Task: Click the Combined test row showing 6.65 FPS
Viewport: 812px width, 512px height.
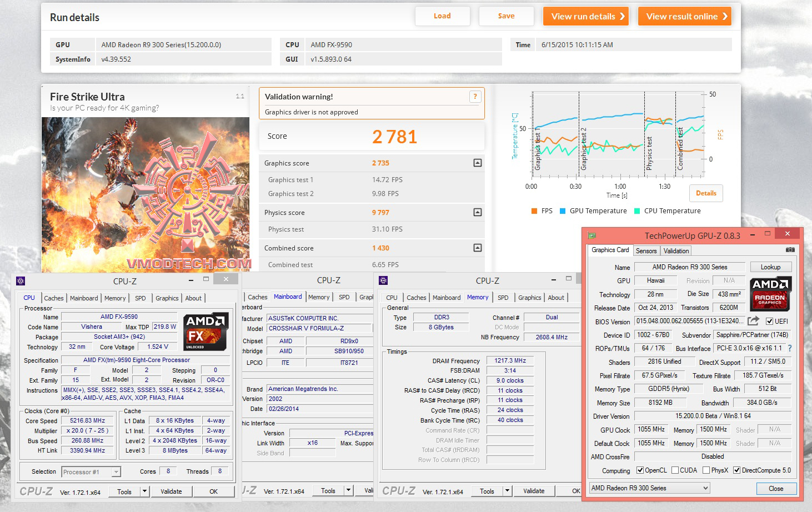Action: [x=372, y=265]
